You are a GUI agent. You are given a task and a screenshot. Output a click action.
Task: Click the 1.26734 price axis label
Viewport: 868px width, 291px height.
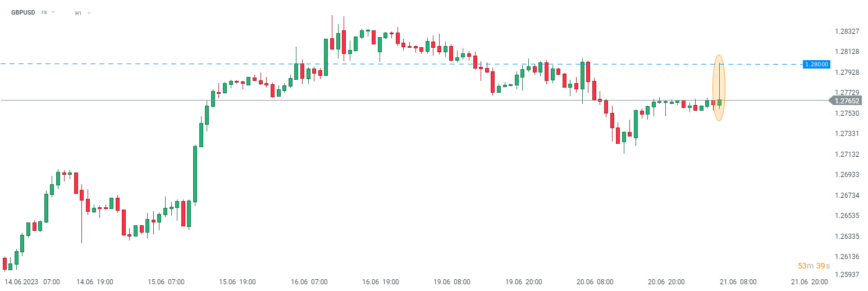(847, 195)
